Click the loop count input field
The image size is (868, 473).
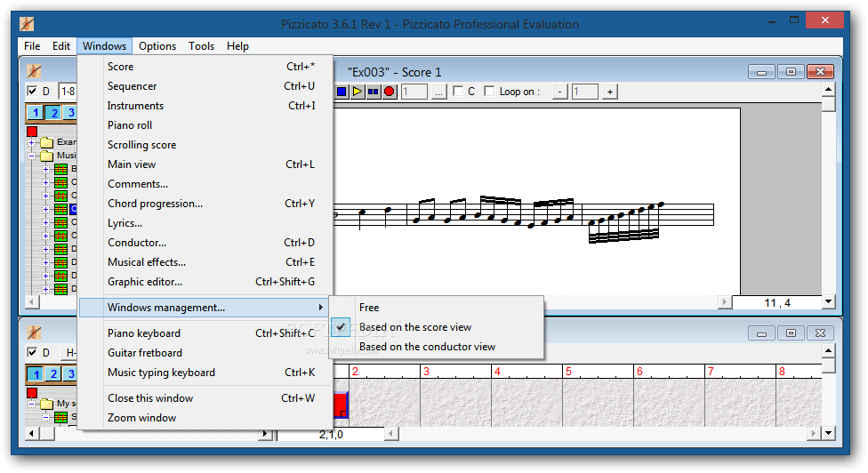coord(585,92)
